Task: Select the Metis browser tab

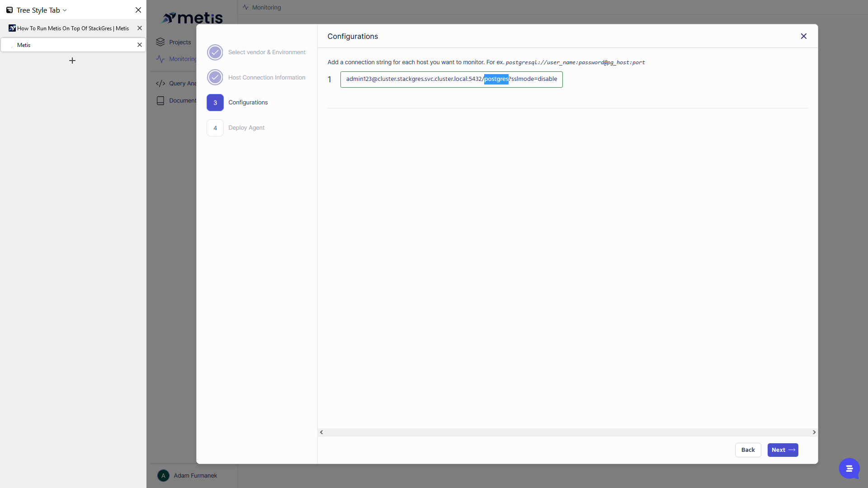Action: [x=73, y=45]
